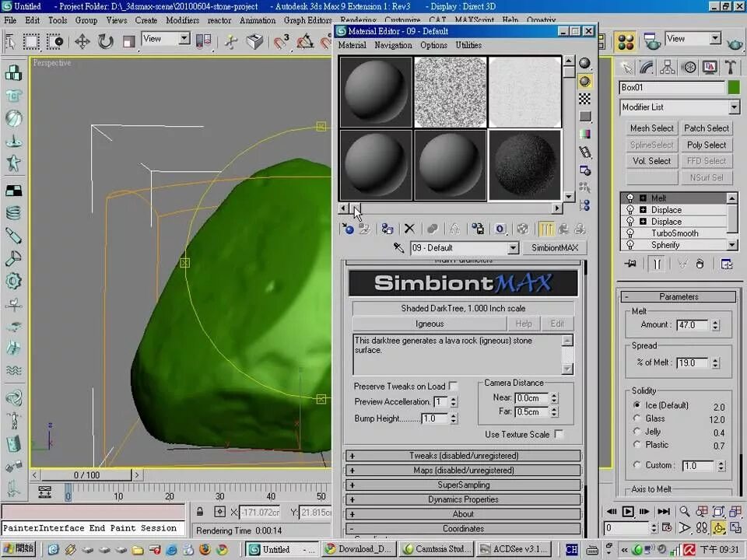The height and width of the screenshot is (560, 747).
Task: Click the Select Object arrow tool
Action: coord(10,41)
